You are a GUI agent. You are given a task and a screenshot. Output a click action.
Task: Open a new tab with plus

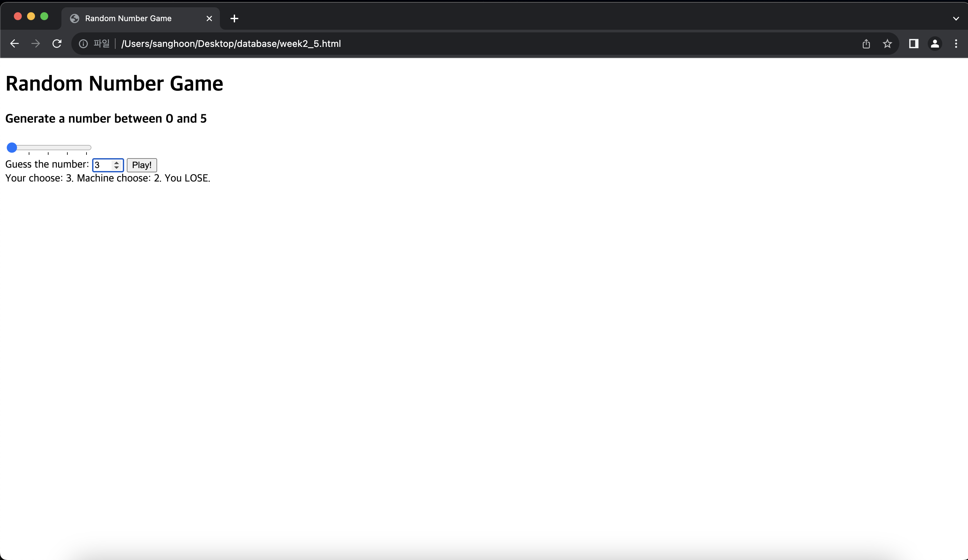(234, 18)
